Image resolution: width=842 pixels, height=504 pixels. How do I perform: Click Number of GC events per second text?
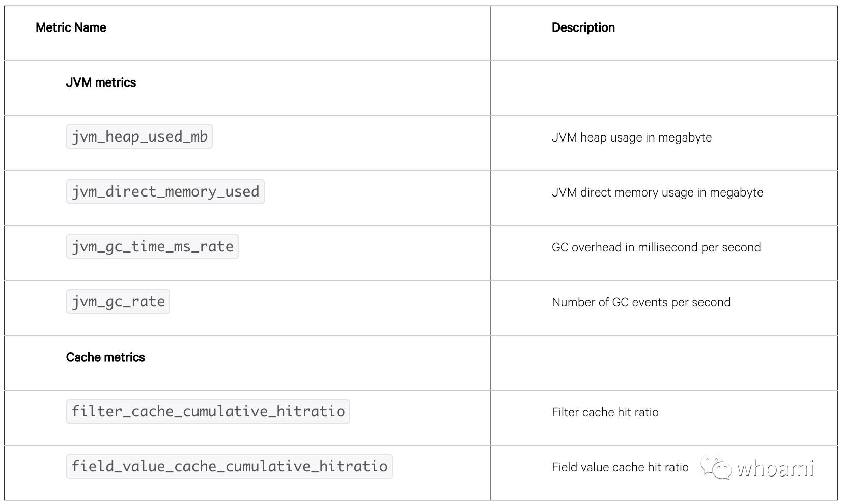pyautogui.click(x=641, y=302)
